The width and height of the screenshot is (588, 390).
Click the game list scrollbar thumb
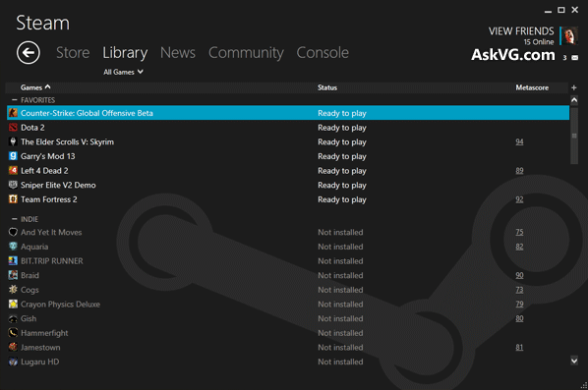click(574, 136)
